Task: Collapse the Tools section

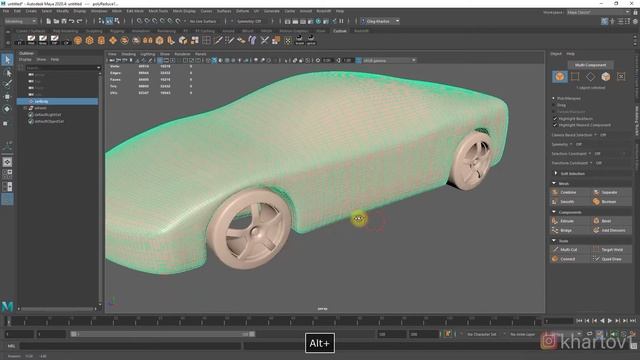Action: click(x=554, y=240)
